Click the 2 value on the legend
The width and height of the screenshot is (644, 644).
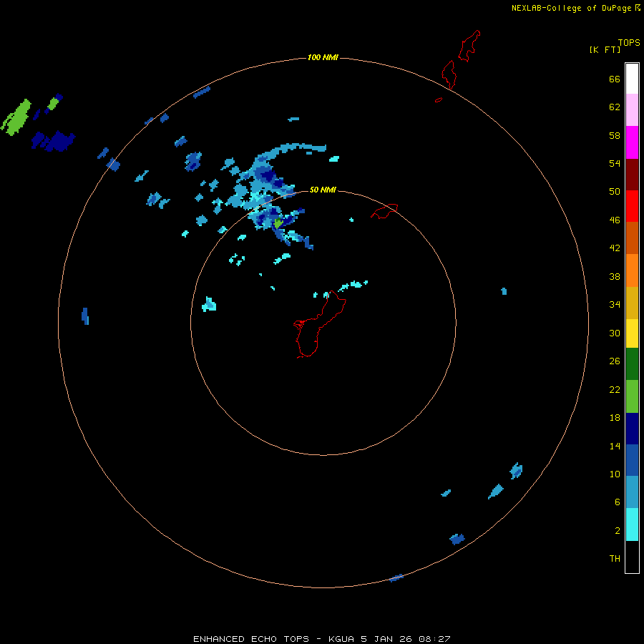(x=618, y=531)
